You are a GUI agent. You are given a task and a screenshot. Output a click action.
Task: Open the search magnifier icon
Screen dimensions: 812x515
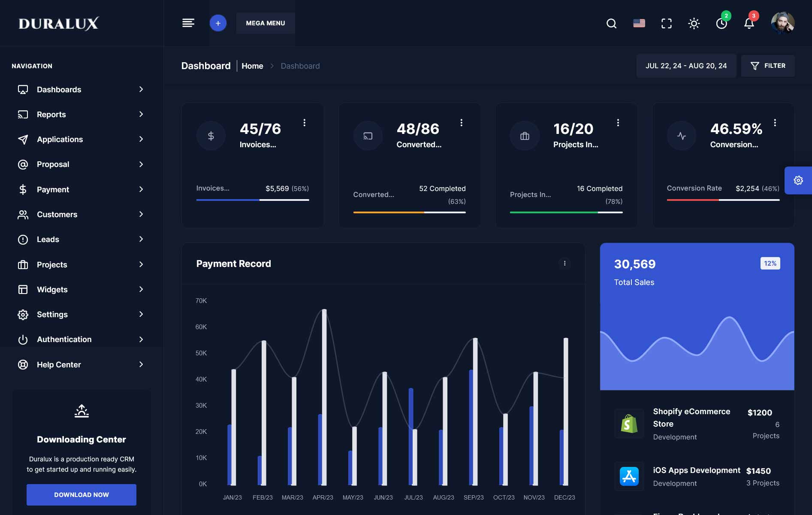click(x=611, y=23)
